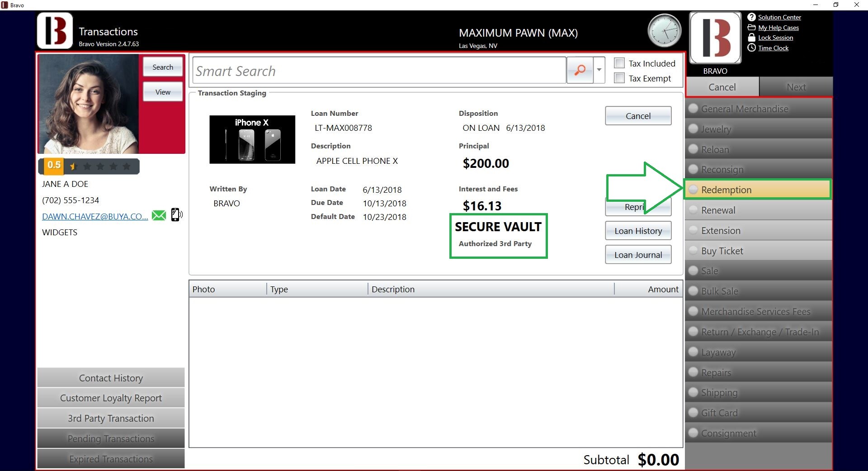Open Loan History
This screenshot has height=471, width=868.
[x=638, y=231]
